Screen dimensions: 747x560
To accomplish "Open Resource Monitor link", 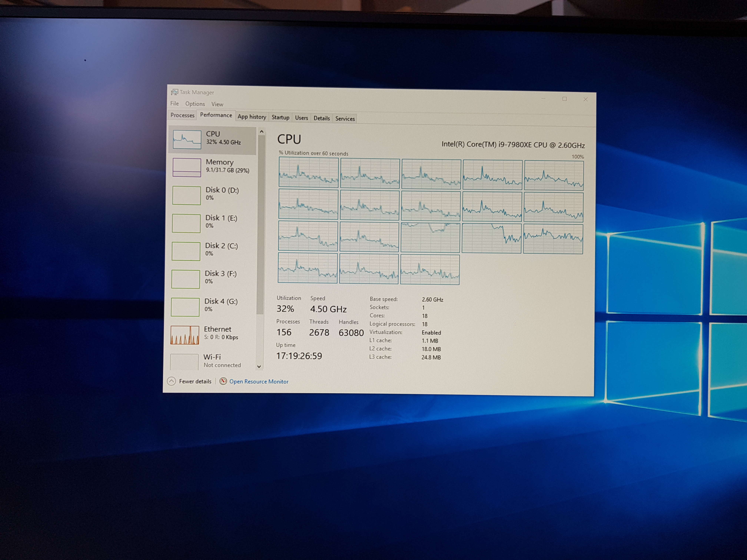I will [x=259, y=381].
